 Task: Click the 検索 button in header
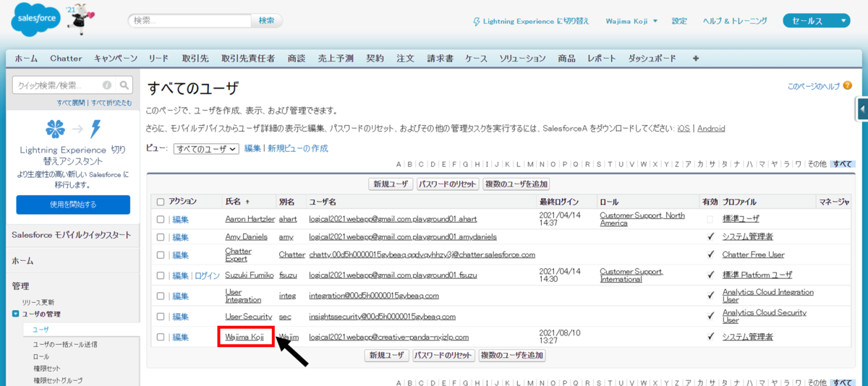click(266, 21)
